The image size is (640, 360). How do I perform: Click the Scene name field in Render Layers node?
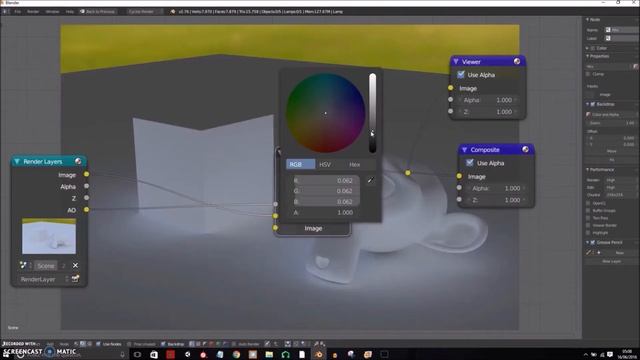pyautogui.click(x=46, y=266)
